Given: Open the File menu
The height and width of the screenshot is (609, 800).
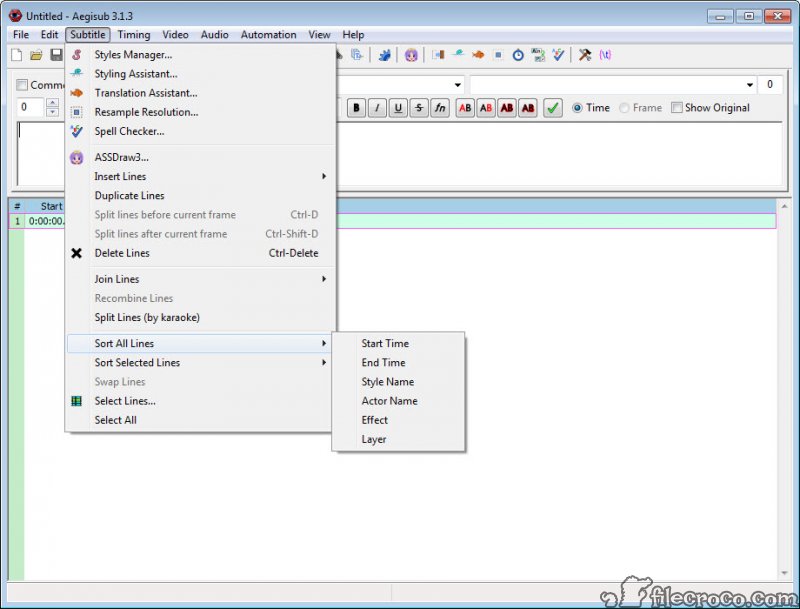Looking at the screenshot, I should pyautogui.click(x=21, y=35).
